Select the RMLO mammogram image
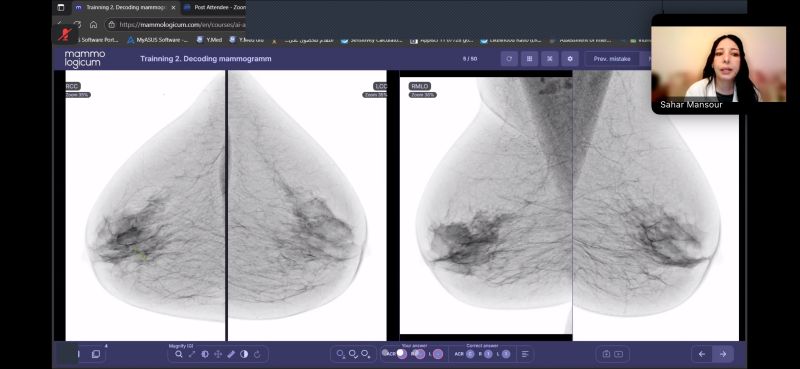 (x=486, y=205)
